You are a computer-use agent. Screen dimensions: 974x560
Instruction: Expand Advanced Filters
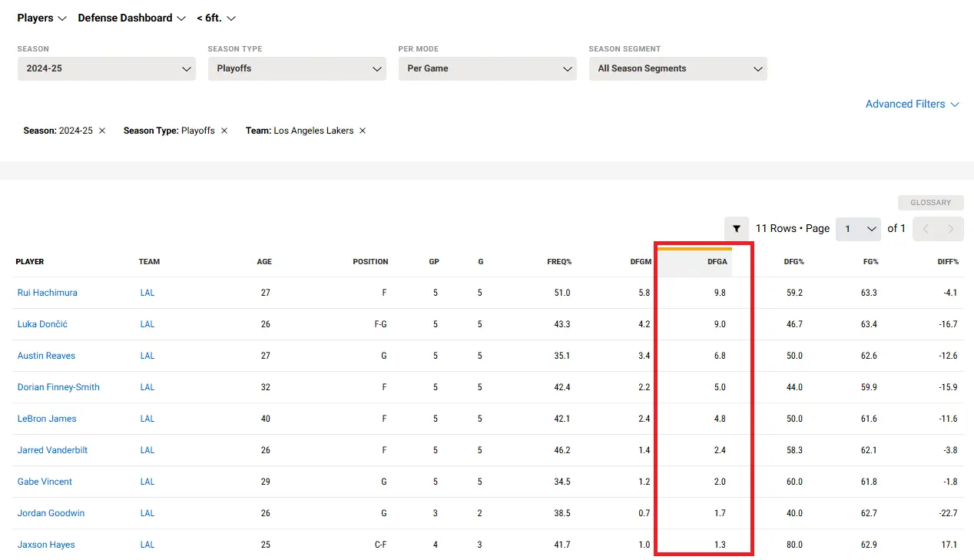click(x=912, y=104)
